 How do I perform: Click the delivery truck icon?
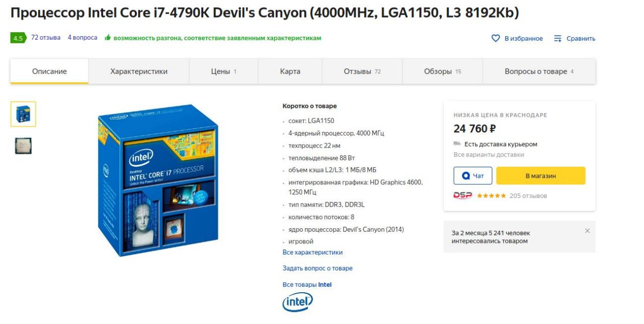click(457, 144)
